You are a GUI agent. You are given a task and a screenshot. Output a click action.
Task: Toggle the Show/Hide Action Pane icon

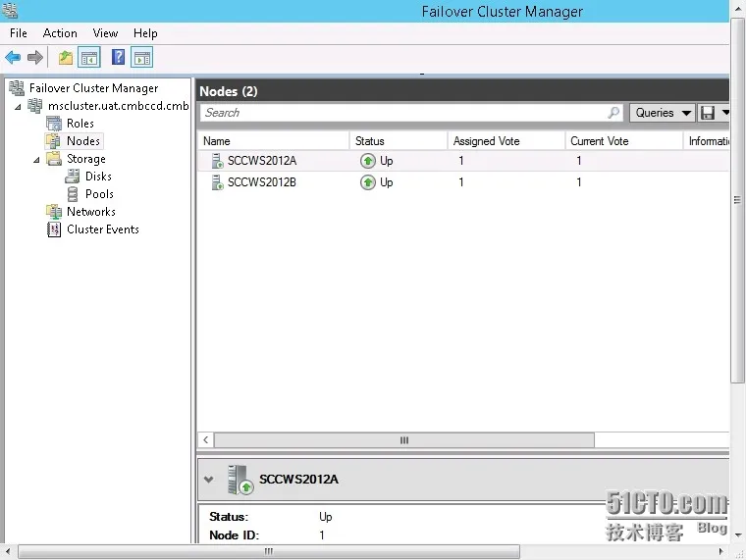141,58
